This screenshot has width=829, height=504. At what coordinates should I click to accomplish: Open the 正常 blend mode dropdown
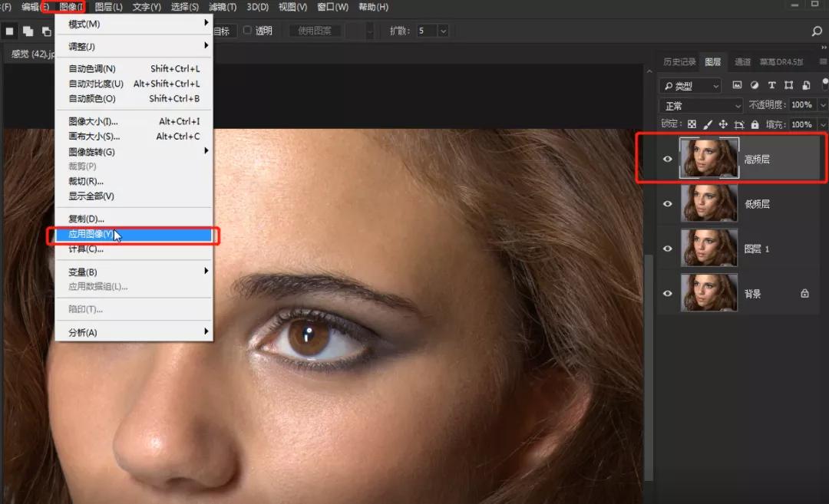point(701,106)
